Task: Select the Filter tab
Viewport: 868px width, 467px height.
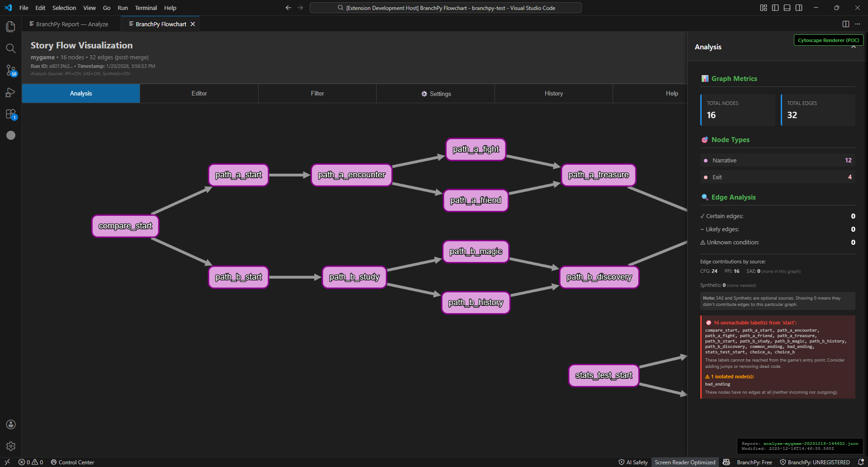Action: [x=317, y=93]
